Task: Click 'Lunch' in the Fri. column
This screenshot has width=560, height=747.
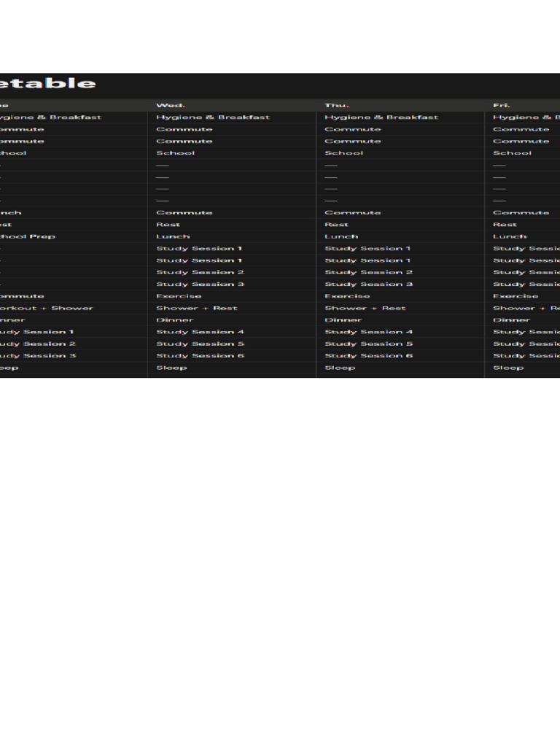Action: (510, 236)
